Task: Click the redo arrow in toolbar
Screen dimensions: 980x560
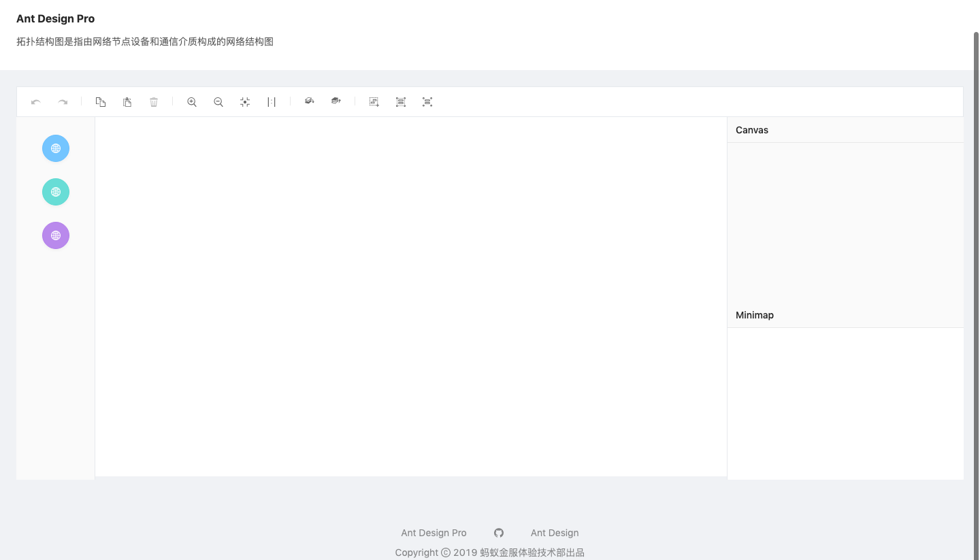Action: pyautogui.click(x=63, y=102)
